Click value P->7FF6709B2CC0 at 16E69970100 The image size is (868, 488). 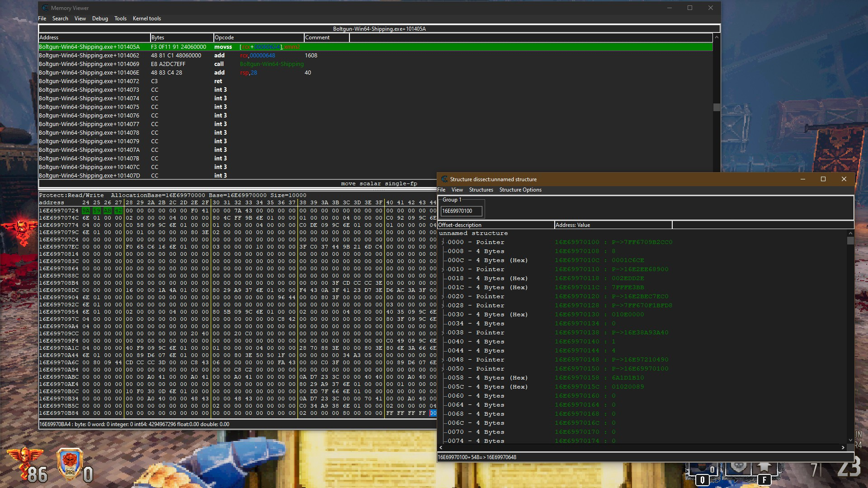tap(642, 242)
